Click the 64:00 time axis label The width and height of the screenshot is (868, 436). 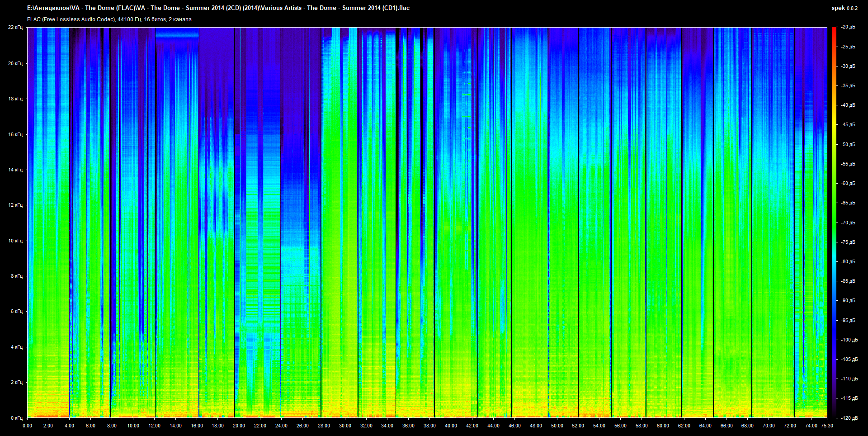tap(705, 426)
